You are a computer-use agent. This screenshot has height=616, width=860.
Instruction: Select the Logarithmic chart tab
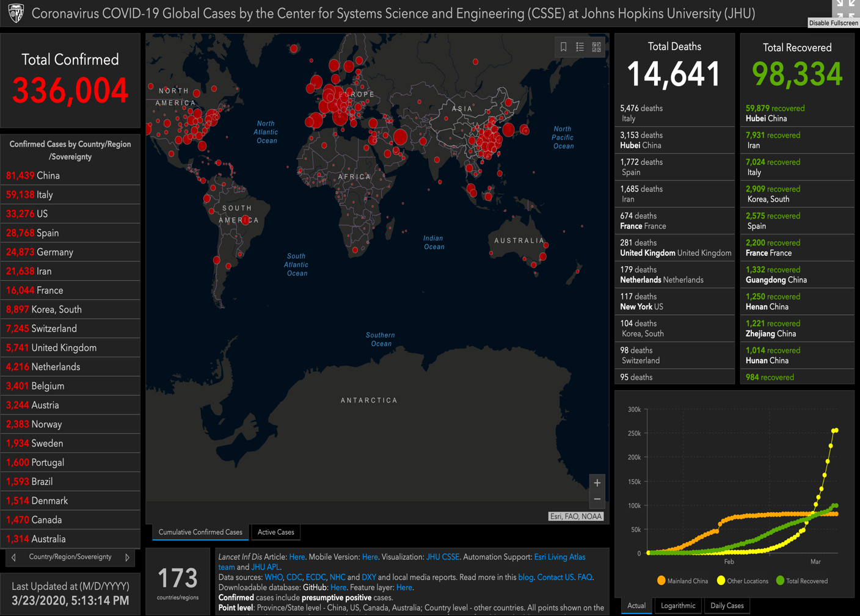[678, 606]
